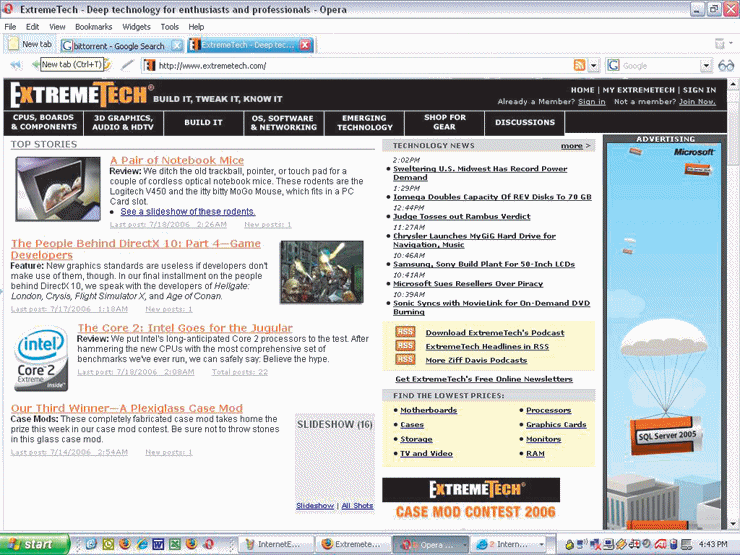Image resolution: width=740 pixels, height=555 pixels.
Task: Click the Word icon in Quick Launch
Action: coord(158,544)
